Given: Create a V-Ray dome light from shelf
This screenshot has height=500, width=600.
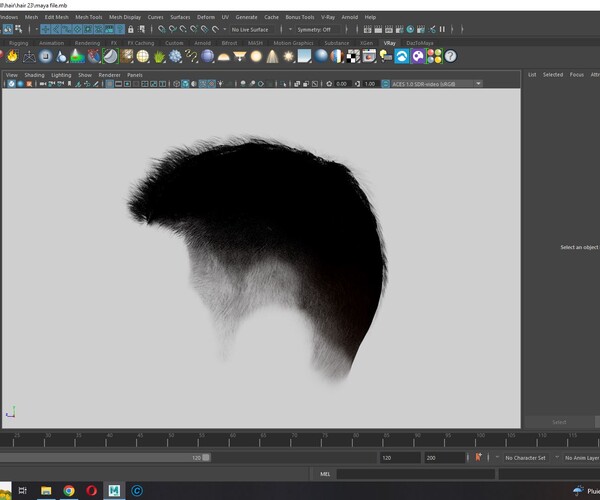Looking at the screenshot, I should pos(223,57).
